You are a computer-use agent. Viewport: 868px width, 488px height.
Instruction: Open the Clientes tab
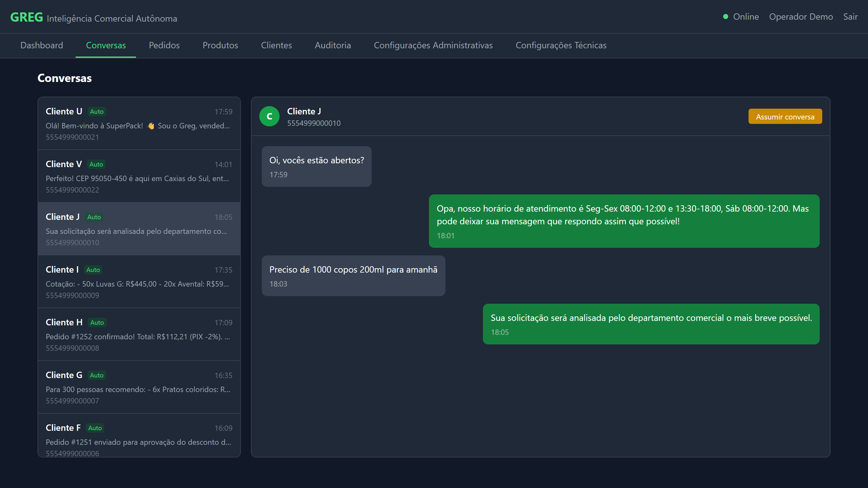pyautogui.click(x=276, y=45)
